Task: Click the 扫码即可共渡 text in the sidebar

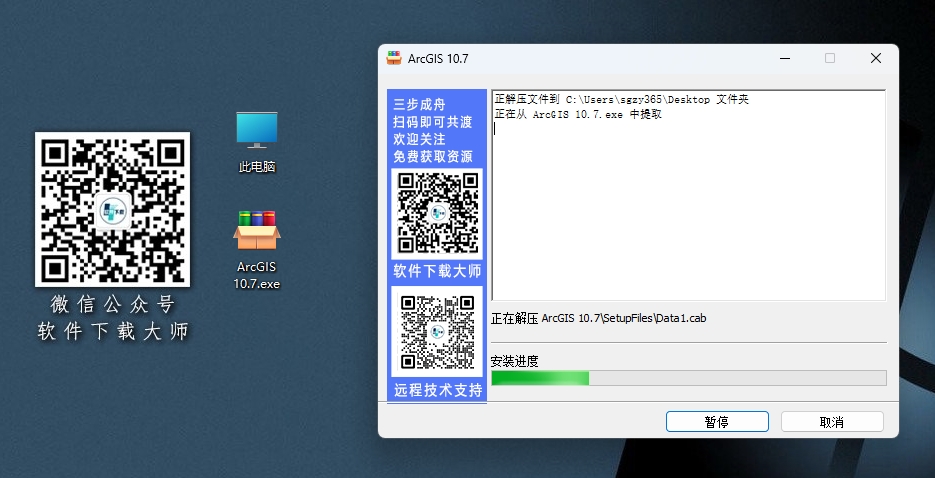Action: (x=433, y=122)
